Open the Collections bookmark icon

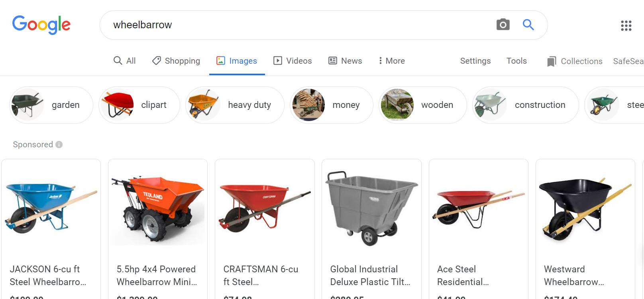coord(552,61)
